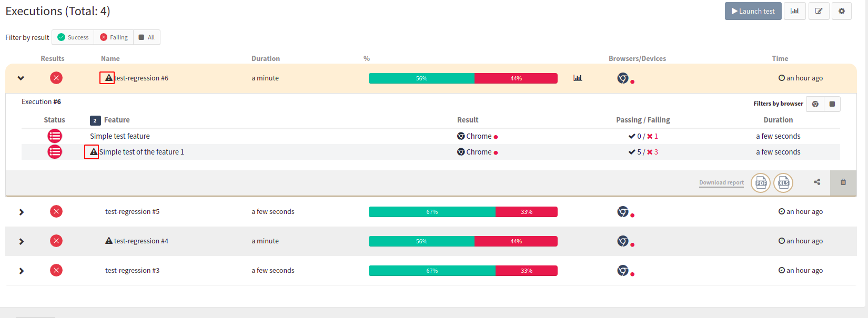
Task: Collapse the test-regression #6 row
Action: coord(21,78)
